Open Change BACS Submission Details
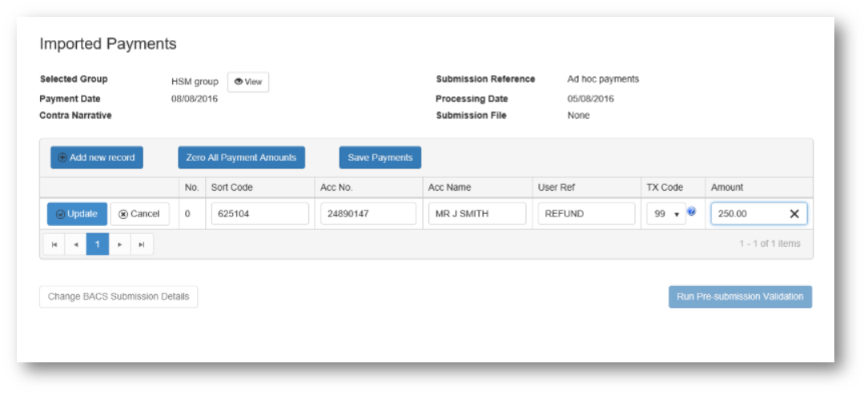Screen dimensions: 868x396 coord(119,297)
